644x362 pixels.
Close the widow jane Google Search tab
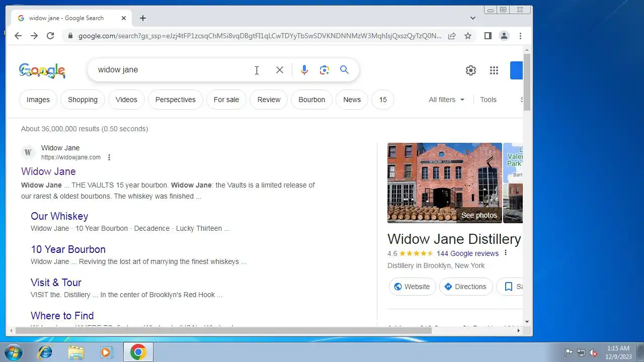[124, 18]
